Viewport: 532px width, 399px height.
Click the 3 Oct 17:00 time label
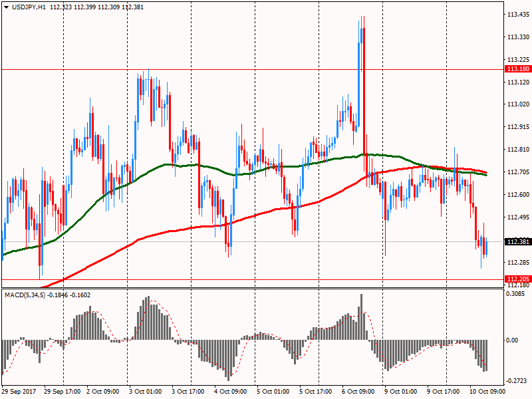click(x=188, y=392)
